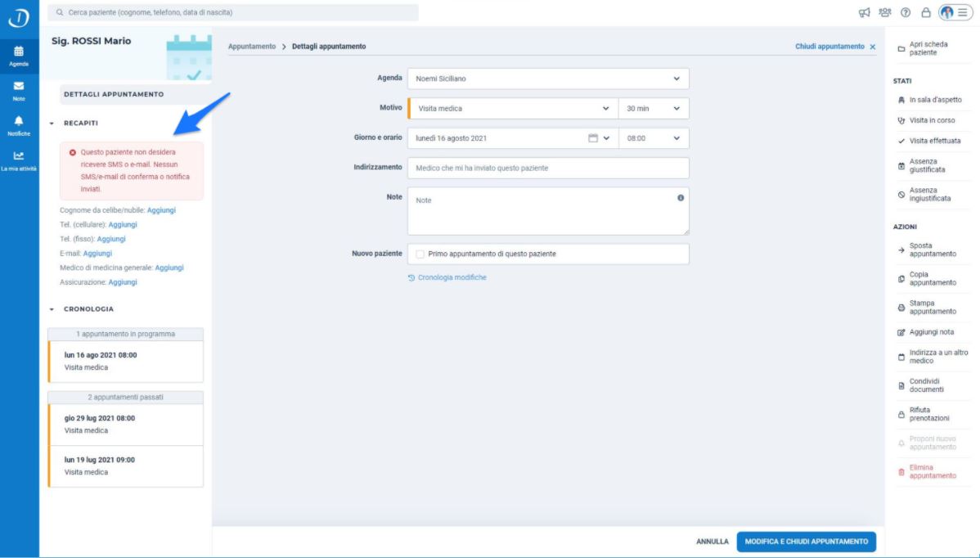Open La mia attività chart icon
980x558 pixels.
click(x=19, y=160)
